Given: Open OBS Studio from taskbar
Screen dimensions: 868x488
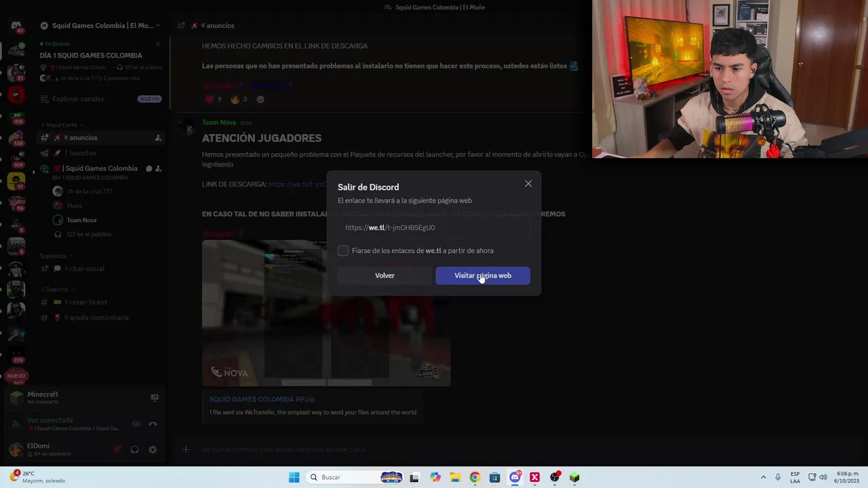Looking at the screenshot, I should (x=555, y=477).
